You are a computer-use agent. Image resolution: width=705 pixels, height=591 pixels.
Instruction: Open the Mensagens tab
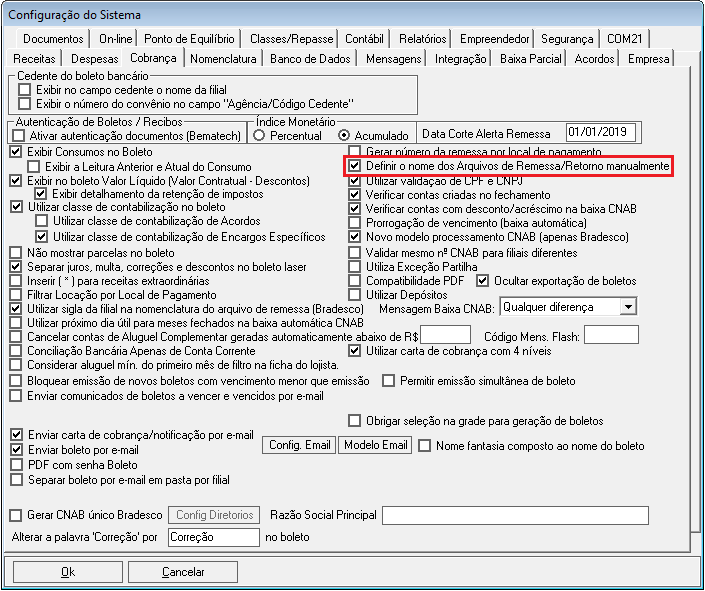point(393,59)
